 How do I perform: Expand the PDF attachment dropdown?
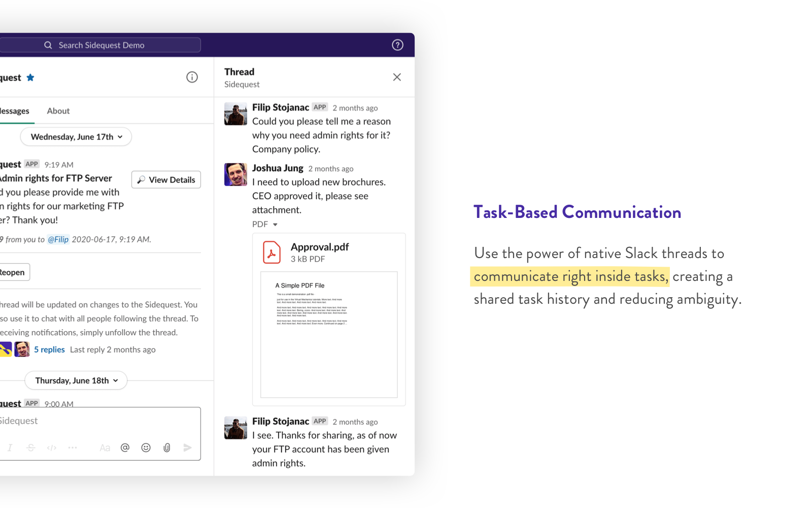pyautogui.click(x=276, y=224)
